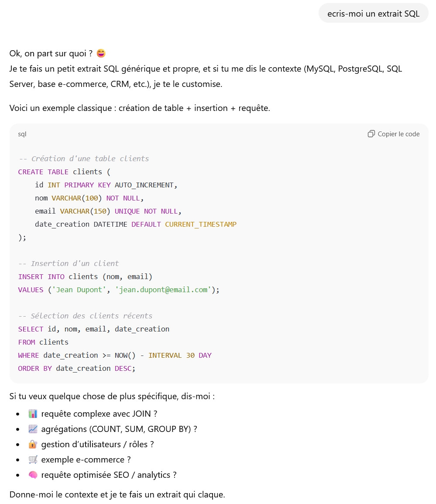
Task: Click the laughing emoji after "on part sur quoi ?"
Action: pyautogui.click(x=101, y=53)
